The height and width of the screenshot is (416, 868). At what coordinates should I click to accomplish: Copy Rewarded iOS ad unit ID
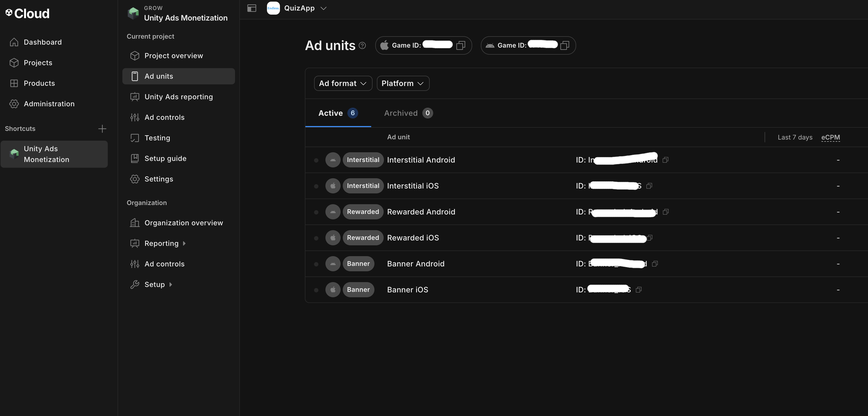tap(650, 238)
